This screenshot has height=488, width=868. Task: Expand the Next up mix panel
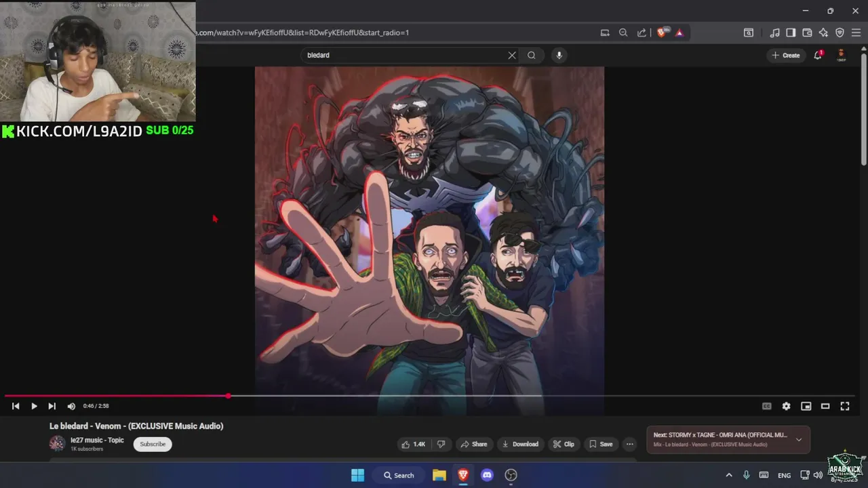[798, 439]
